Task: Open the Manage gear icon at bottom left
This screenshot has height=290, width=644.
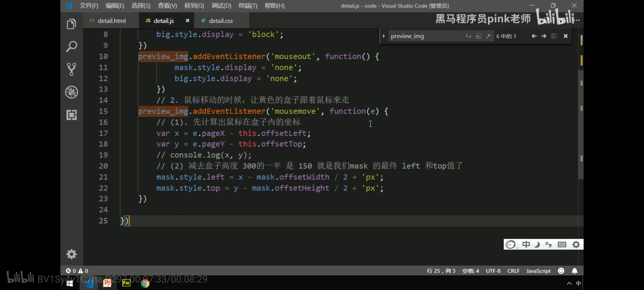Action: coord(71,254)
